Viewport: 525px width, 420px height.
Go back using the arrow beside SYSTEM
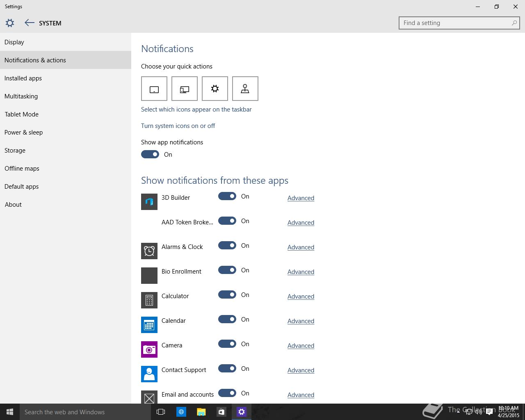pos(29,23)
